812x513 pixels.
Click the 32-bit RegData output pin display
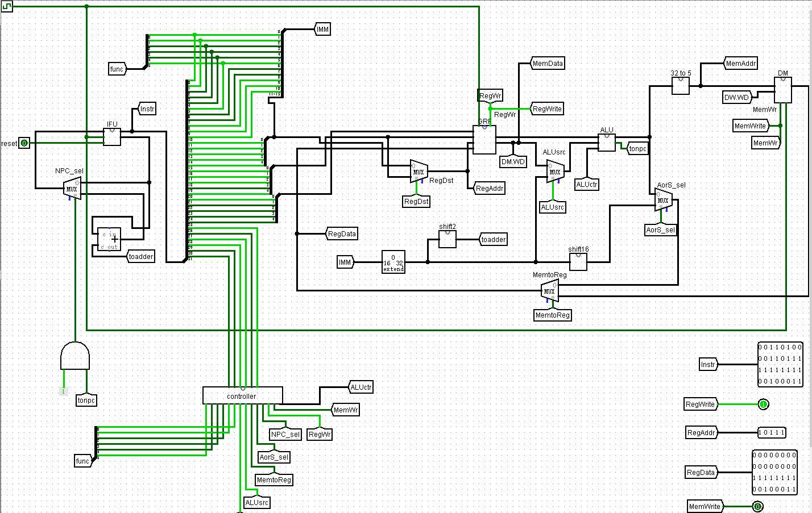774,472
